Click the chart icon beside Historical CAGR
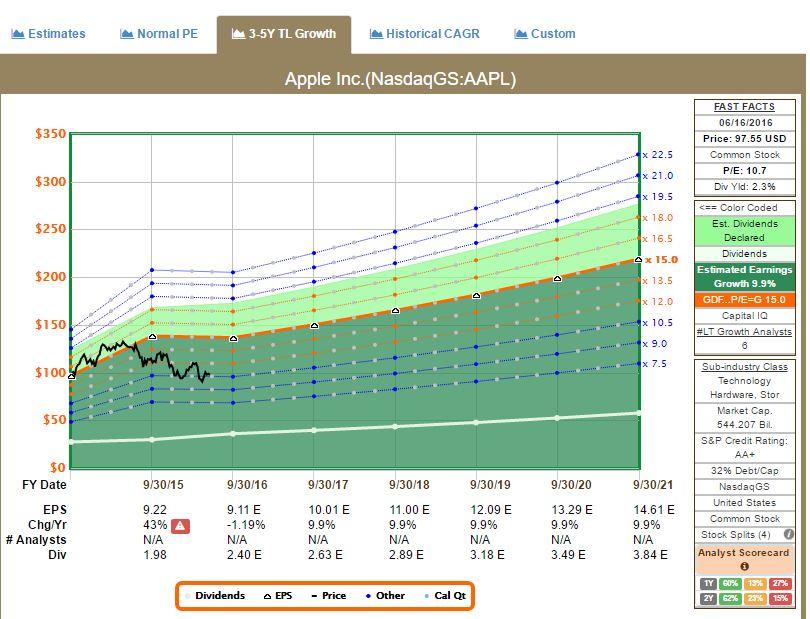The image size is (810, 619). (376, 34)
